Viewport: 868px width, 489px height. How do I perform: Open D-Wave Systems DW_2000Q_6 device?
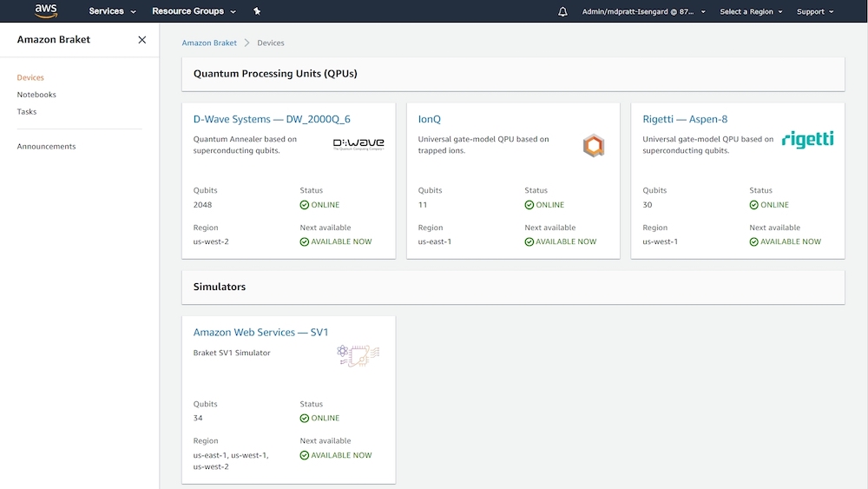(x=272, y=119)
